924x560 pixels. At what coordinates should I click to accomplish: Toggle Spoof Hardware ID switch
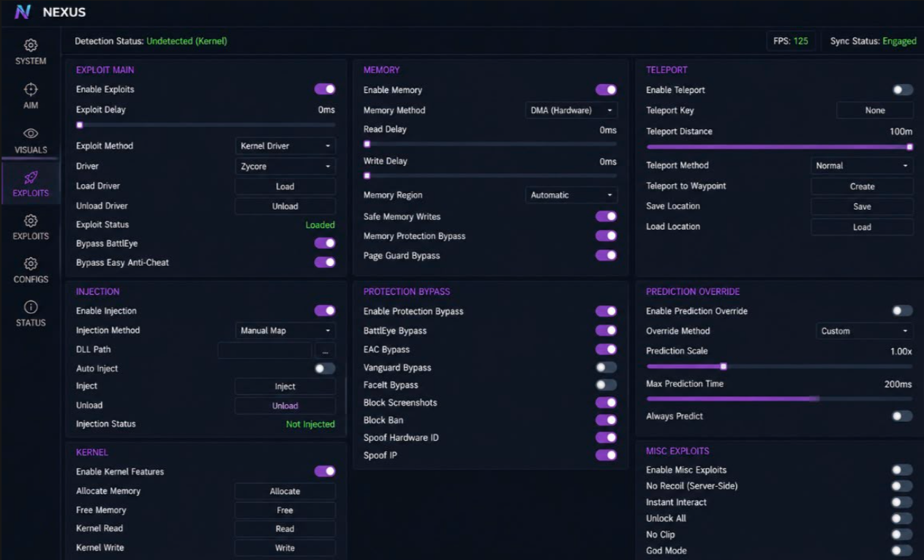coord(606,438)
